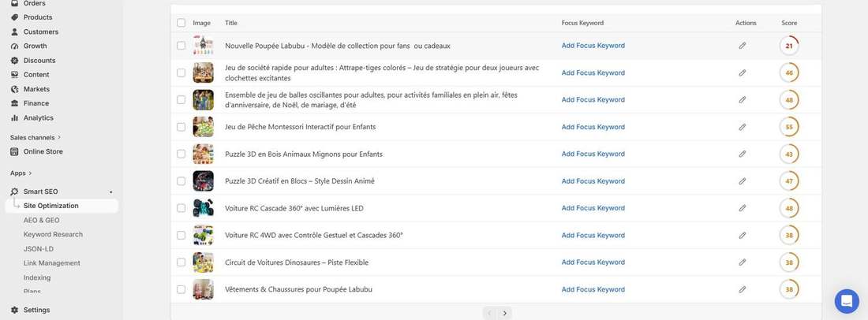868x320 pixels.
Task: Select all products with header checkbox
Action: [x=181, y=23]
